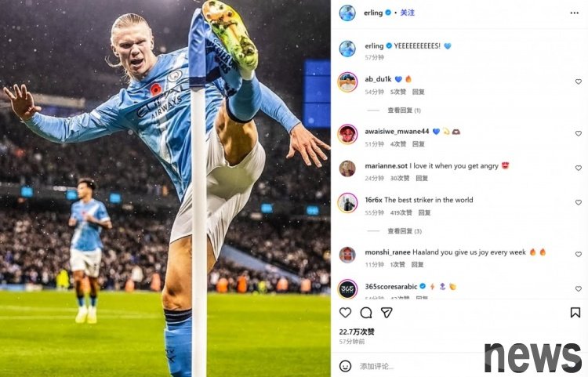Open the emoji picker smiley icon
This screenshot has height=377, width=588.
point(345,366)
